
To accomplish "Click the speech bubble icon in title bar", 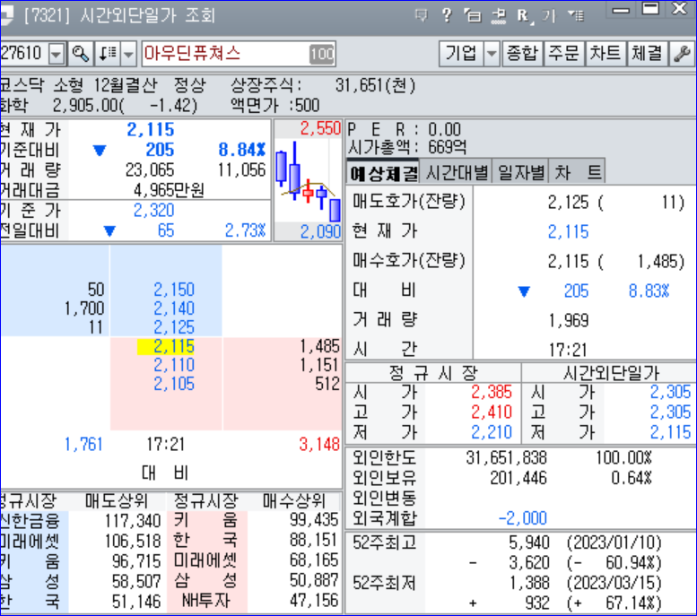I will click(x=422, y=16).
